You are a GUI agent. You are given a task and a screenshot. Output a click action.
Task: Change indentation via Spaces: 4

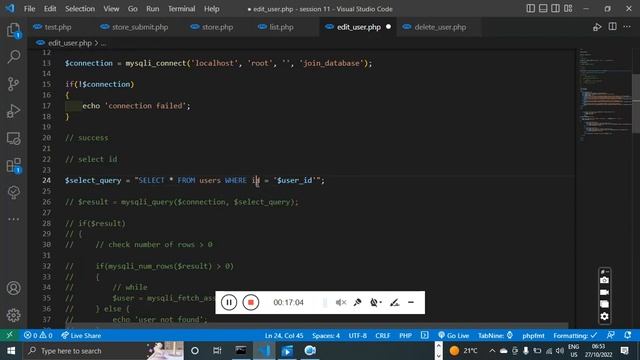pyautogui.click(x=326, y=335)
